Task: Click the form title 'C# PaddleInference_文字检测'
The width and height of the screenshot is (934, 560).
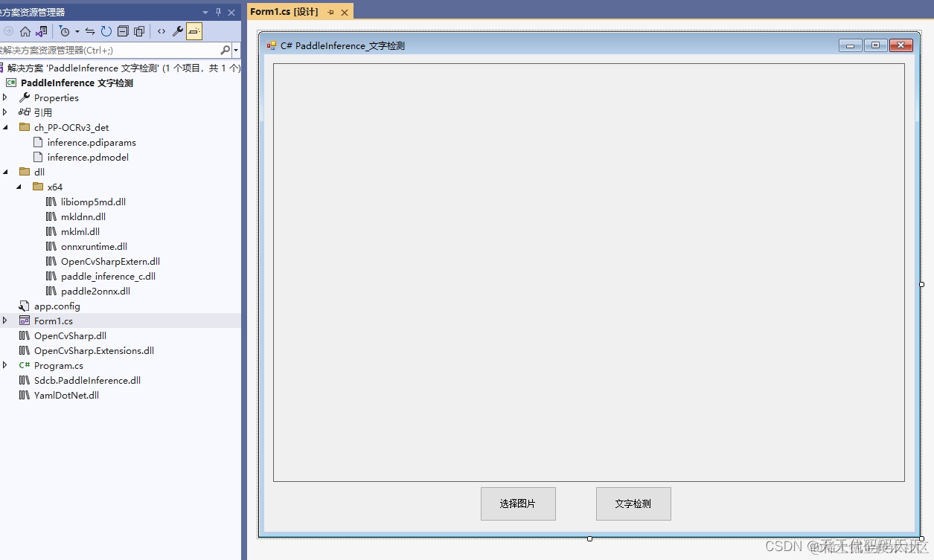Action: [x=342, y=45]
